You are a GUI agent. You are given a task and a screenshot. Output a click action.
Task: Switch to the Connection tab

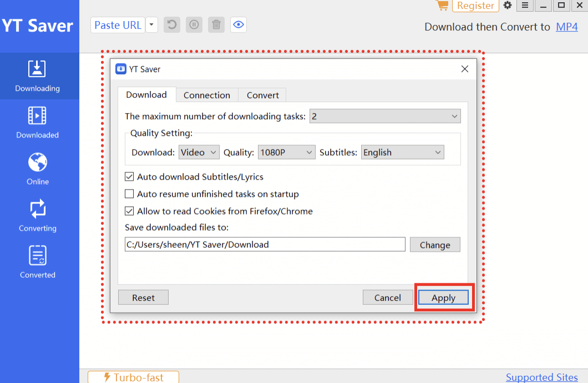(206, 95)
